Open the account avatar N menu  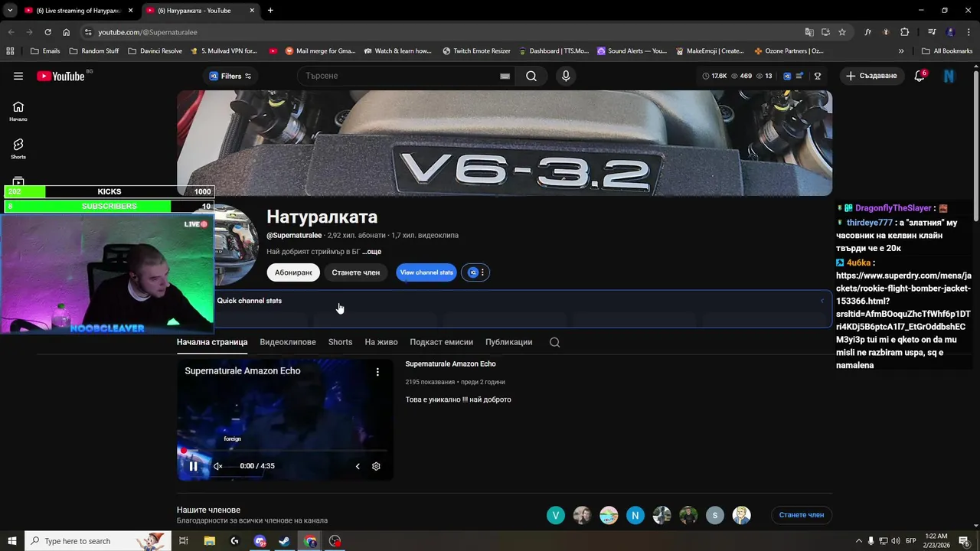[949, 76]
